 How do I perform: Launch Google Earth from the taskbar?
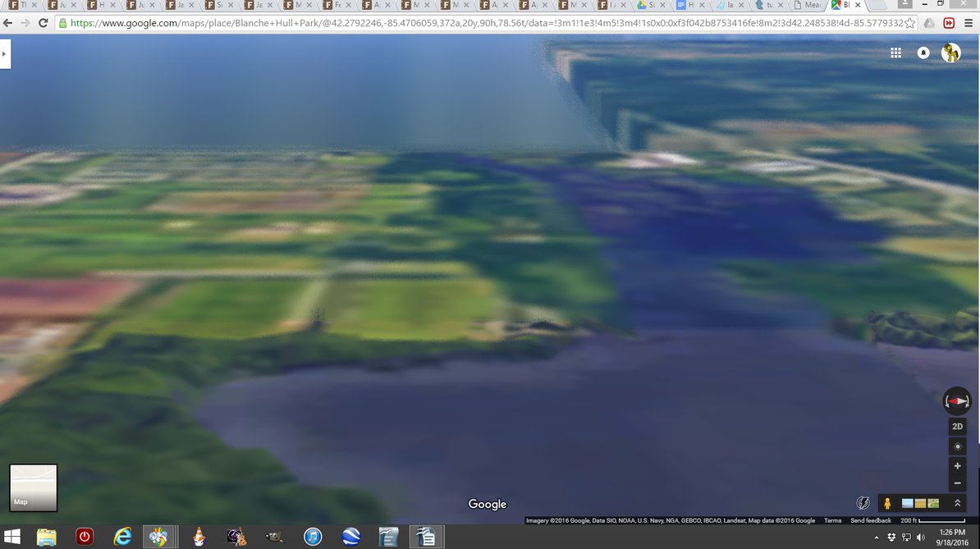tap(351, 537)
